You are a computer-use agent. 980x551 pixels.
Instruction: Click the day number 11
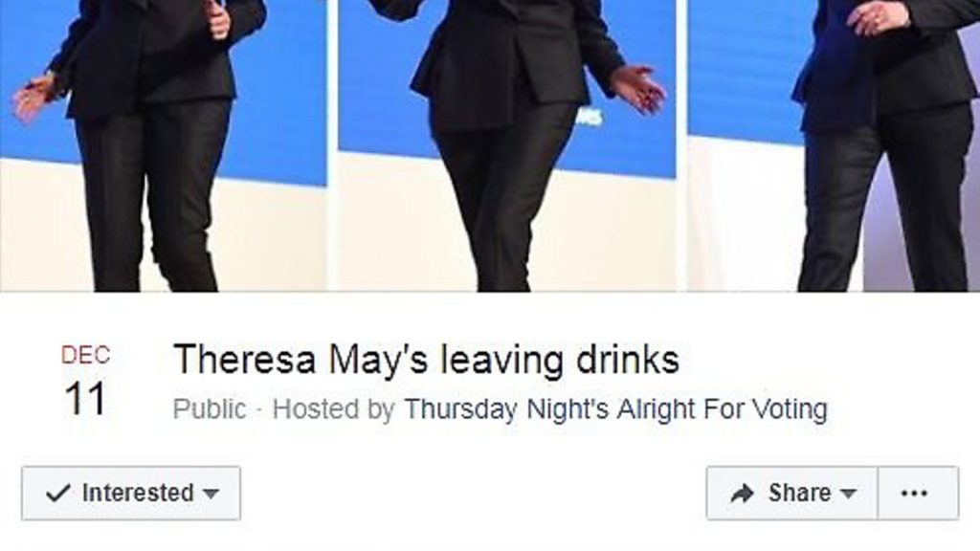click(85, 399)
